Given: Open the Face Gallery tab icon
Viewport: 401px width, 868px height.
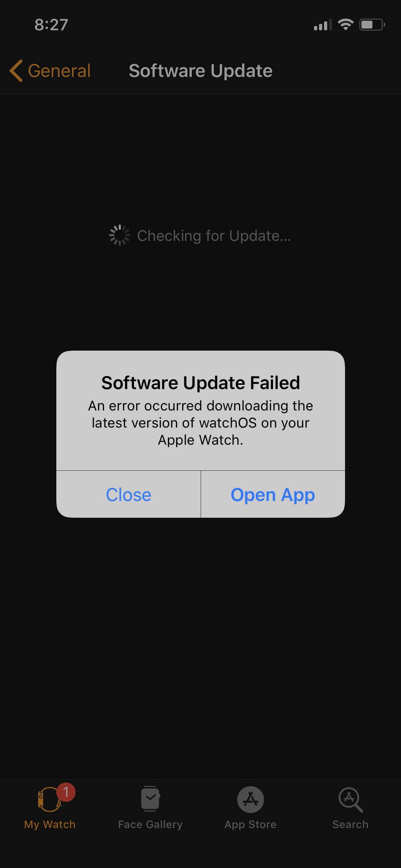Looking at the screenshot, I should click(x=150, y=799).
